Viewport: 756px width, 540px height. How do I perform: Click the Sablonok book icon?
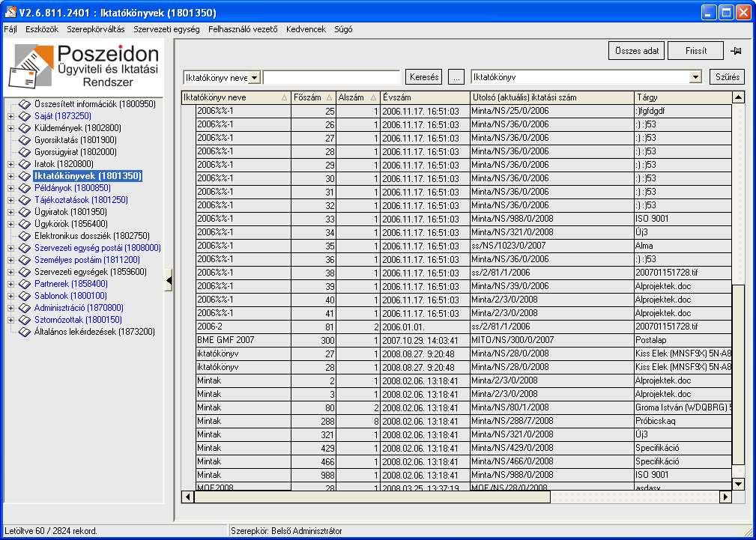coord(25,296)
